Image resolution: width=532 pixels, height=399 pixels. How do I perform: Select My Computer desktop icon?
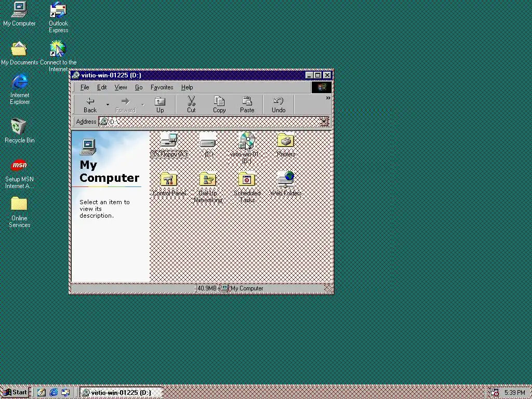coord(19,14)
